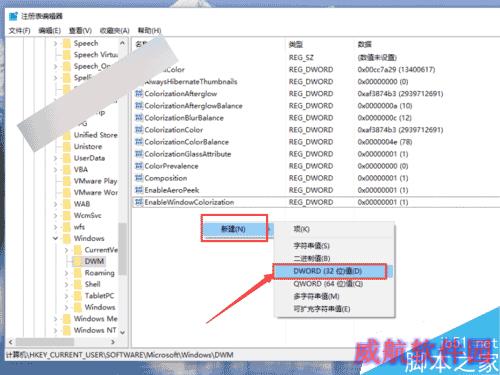Click the Windows NT folder icon
The height and width of the screenshot is (375, 500).
pyautogui.click(x=67, y=330)
